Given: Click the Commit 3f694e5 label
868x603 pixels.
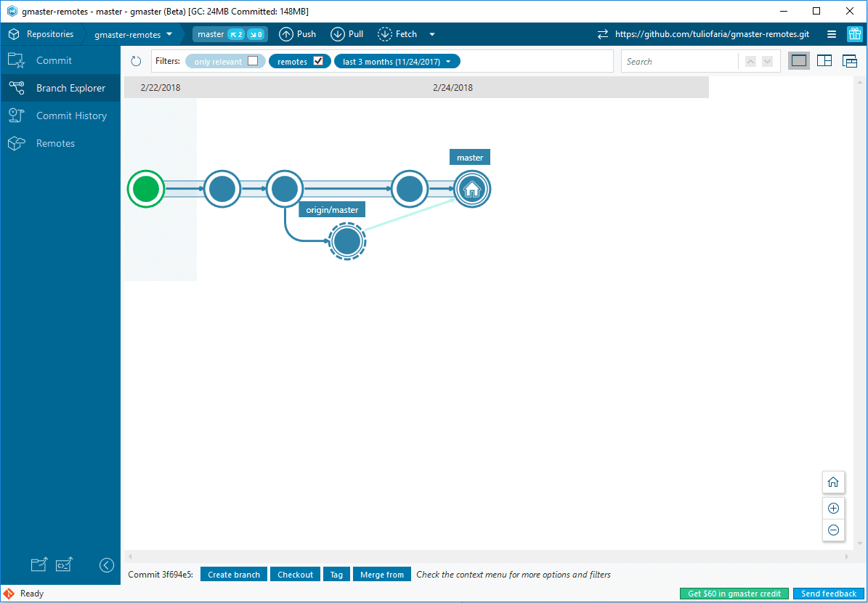Looking at the screenshot, I should (161, 575).
